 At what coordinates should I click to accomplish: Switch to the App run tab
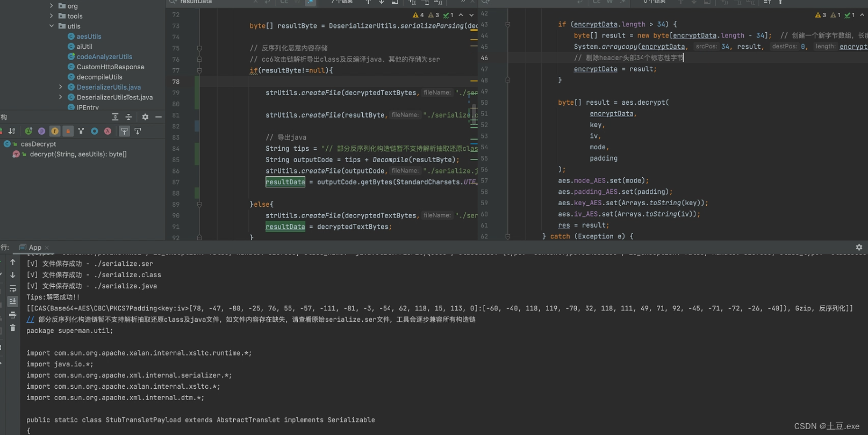(35, 248)
